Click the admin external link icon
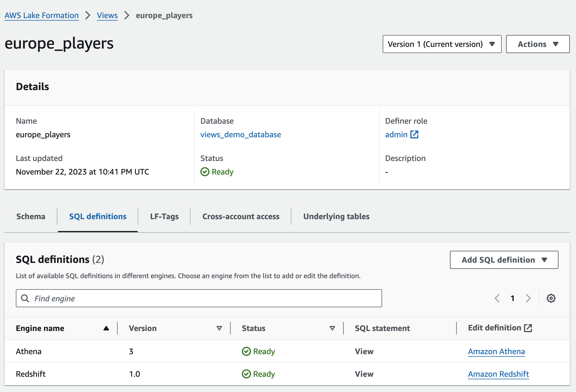Screen dimensions: 576x392 click(414, 134)
